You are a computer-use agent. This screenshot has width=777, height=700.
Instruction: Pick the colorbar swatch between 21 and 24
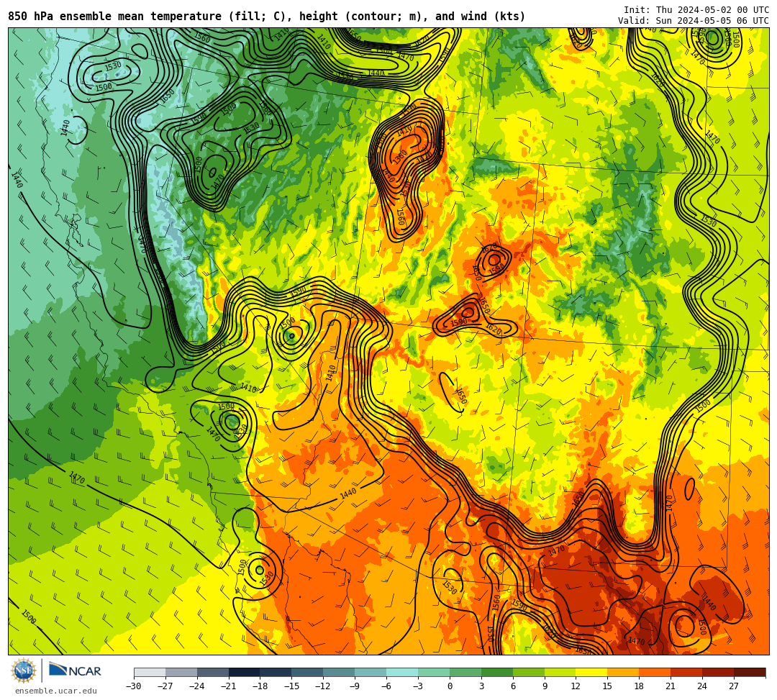coord(687,672)
